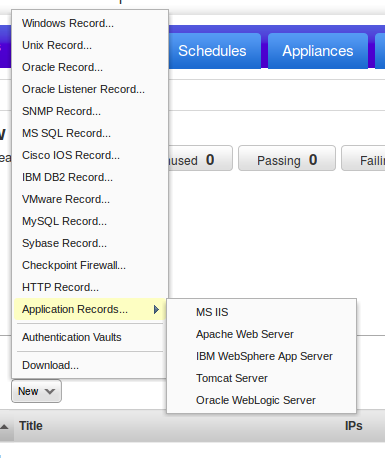This screenshot has width=385, height=458.
Task: Select IBM WebSphere App Server
Action: [x=261, y=356]
